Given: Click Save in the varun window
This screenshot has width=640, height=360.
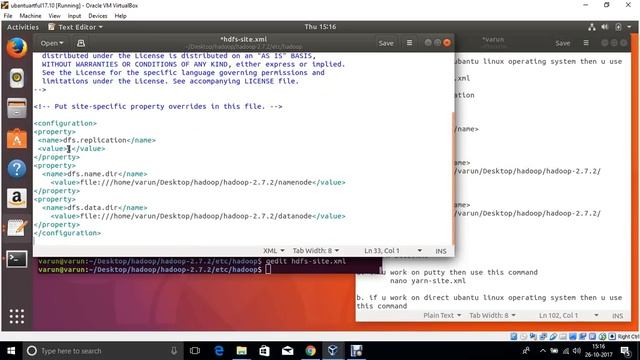Looking at the screenshot, I should click(x=562, y=43).
